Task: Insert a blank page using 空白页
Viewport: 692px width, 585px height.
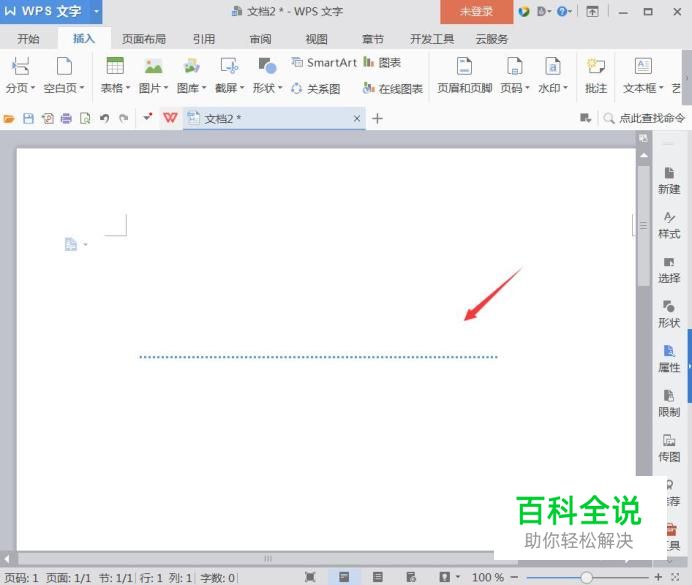Action: tap(64, 66)
